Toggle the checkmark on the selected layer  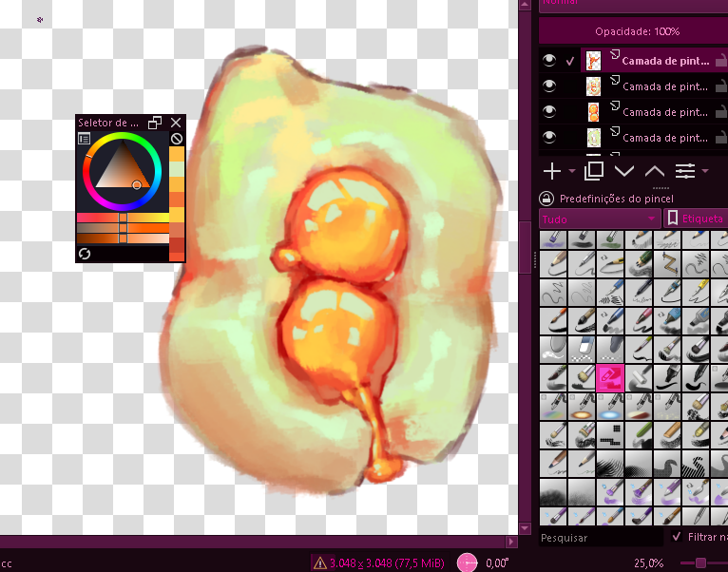point(570,61)
